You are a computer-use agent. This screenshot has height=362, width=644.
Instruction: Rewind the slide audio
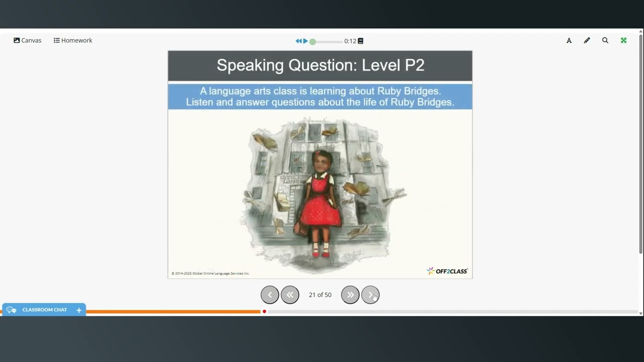[298, 41]
